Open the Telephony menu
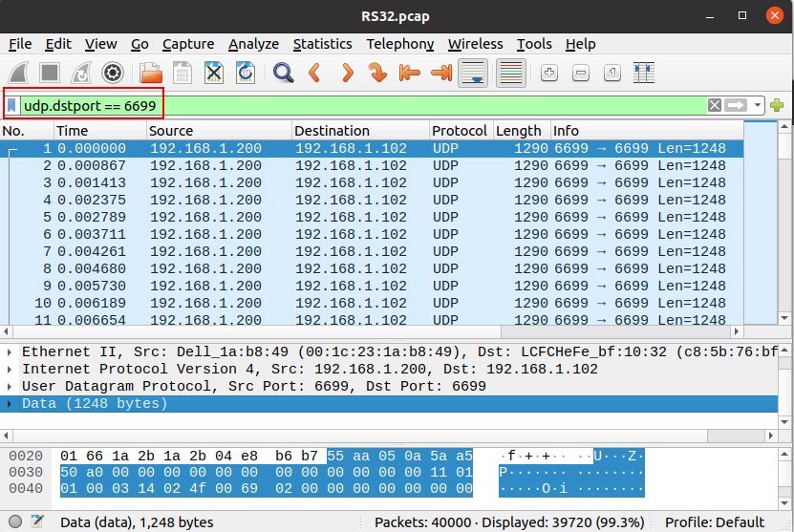This screenshot has height=532, width=794. (x=400, y=44)
